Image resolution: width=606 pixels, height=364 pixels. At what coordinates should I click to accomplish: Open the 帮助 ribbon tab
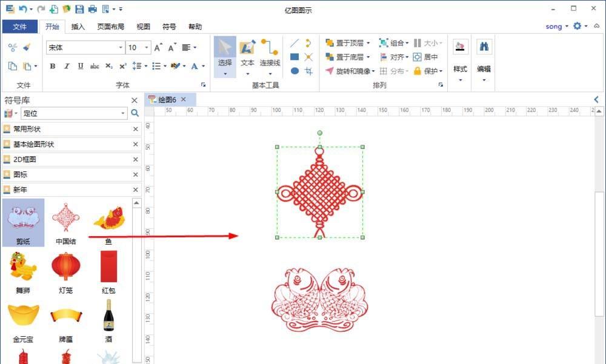pyautogui.click(x=195, y=26)
